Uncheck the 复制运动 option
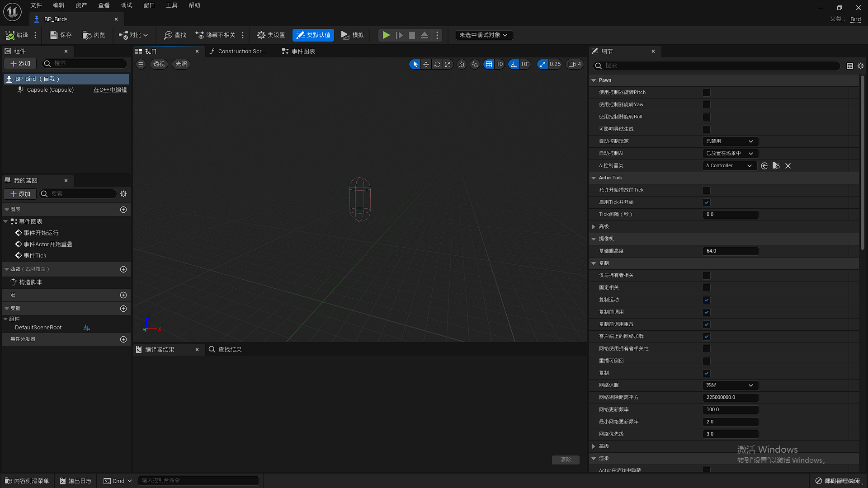This screenshot has height=488, width=868. point(706,300)
